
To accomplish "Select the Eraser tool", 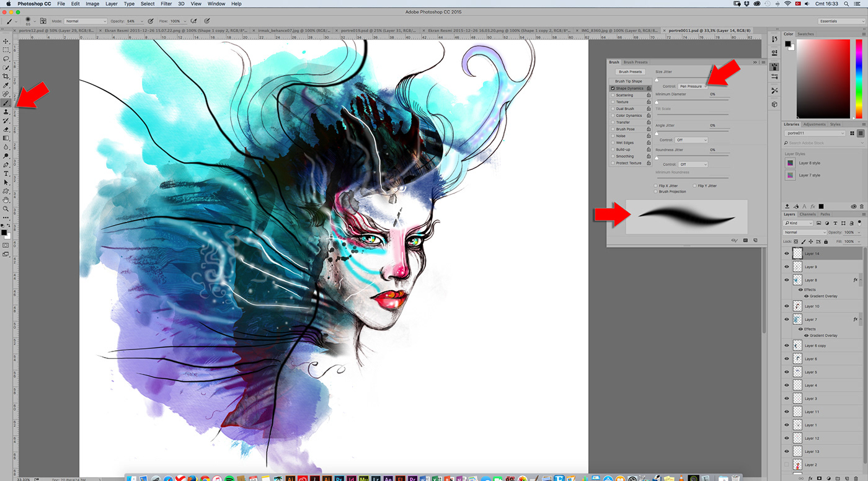I will tap(6, 129).
